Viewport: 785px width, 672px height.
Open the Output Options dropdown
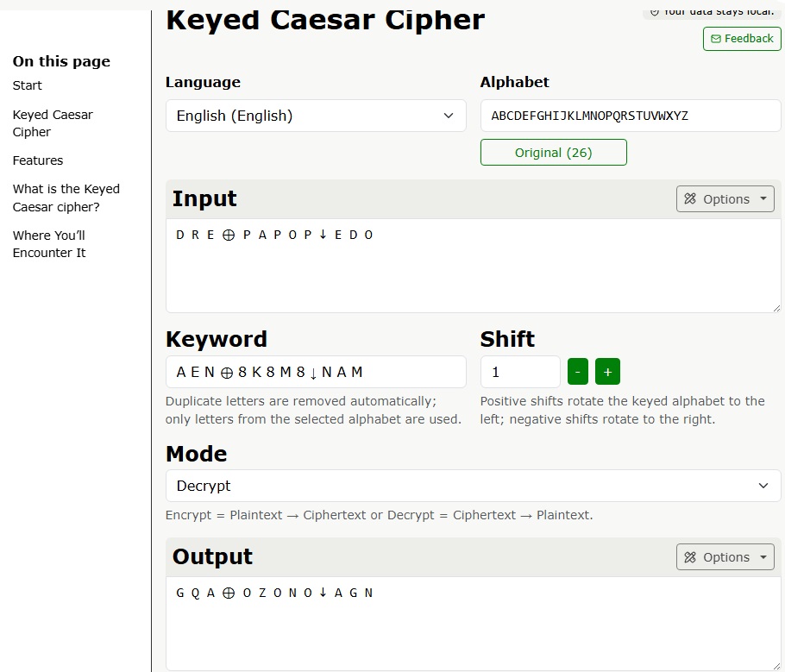coord(725,556)
